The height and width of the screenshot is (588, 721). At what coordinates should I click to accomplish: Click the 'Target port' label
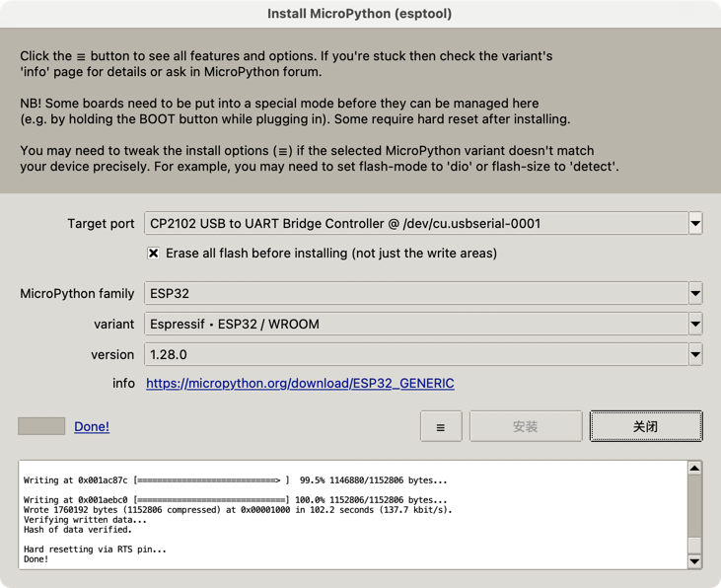[x=101, y=224]
